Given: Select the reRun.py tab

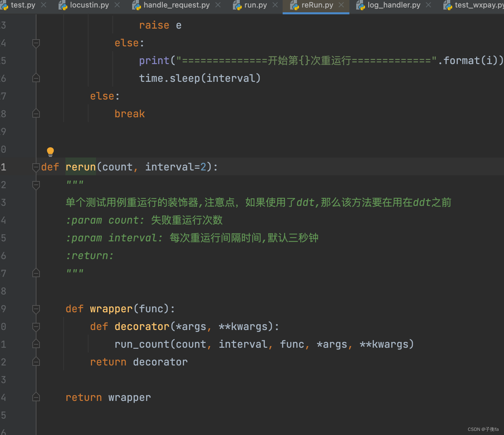Looking at the screenshot, I should coord(317,5).
